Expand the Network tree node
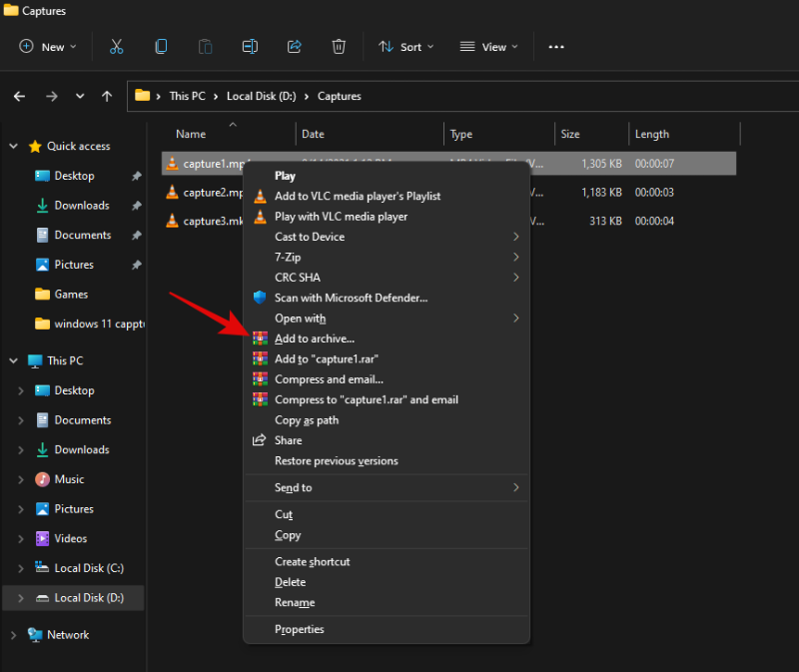 tap(13, 635)
